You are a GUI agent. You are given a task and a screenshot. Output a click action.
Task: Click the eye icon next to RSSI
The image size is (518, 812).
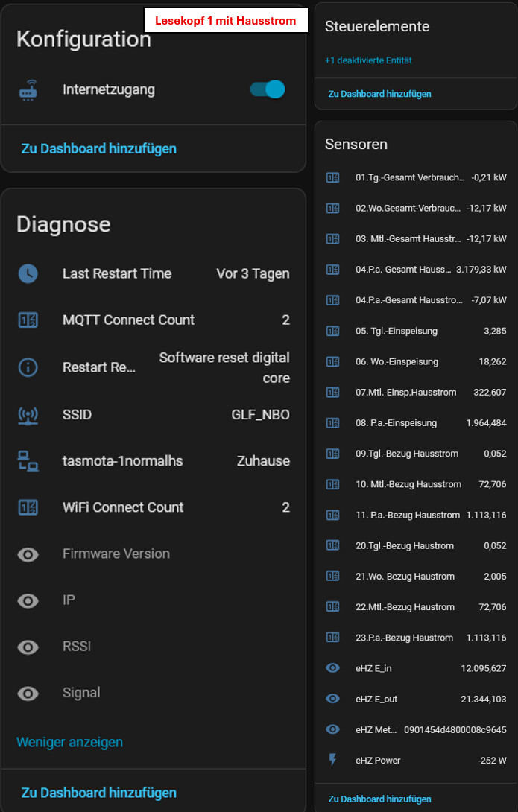click(28, 647)
